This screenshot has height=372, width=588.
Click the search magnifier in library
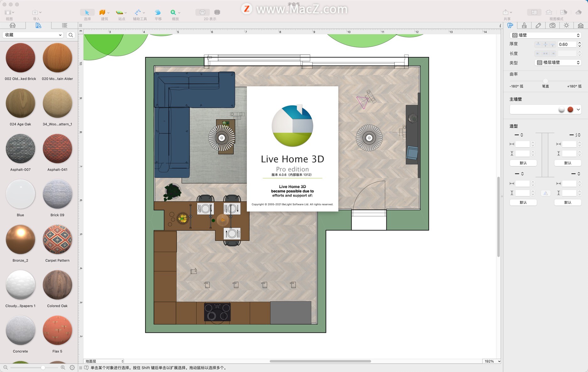pos(71,35)
